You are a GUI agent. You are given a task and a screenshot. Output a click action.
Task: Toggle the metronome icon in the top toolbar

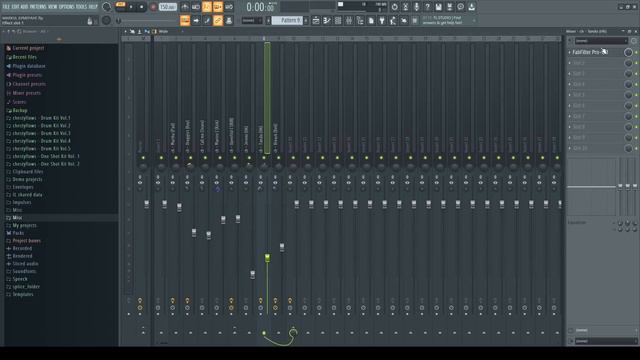[185, 7]
